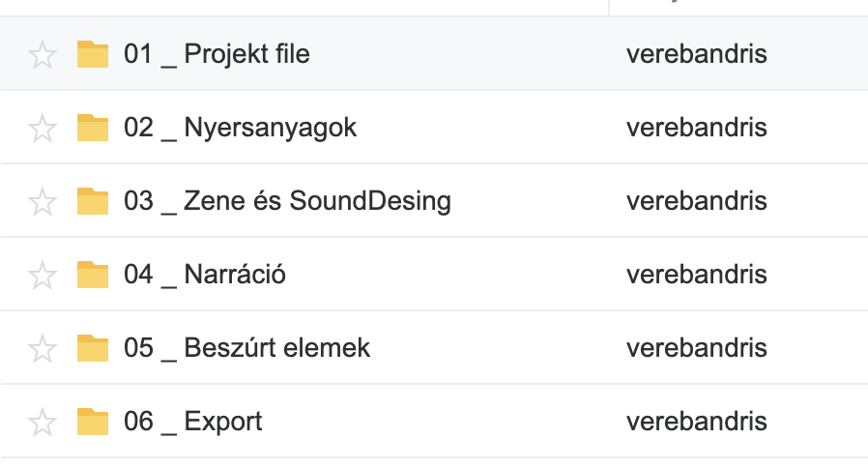Toggle star for 05 _ Beszúrt elemek
Image resolution: width=868 pixels, height=468 pixels.
point(43,348)
